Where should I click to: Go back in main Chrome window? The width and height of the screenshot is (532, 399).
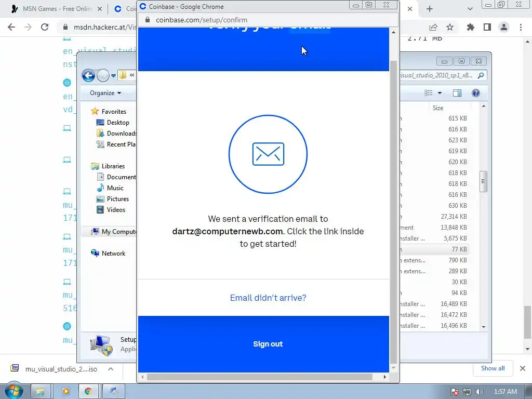pyautogui.click(x=11, y=27)
